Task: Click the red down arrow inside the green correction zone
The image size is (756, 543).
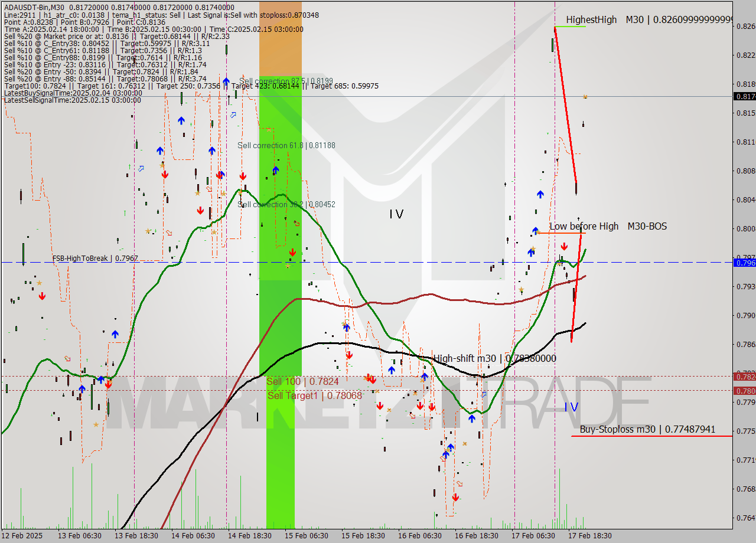Action: click(x=293, y=252)
